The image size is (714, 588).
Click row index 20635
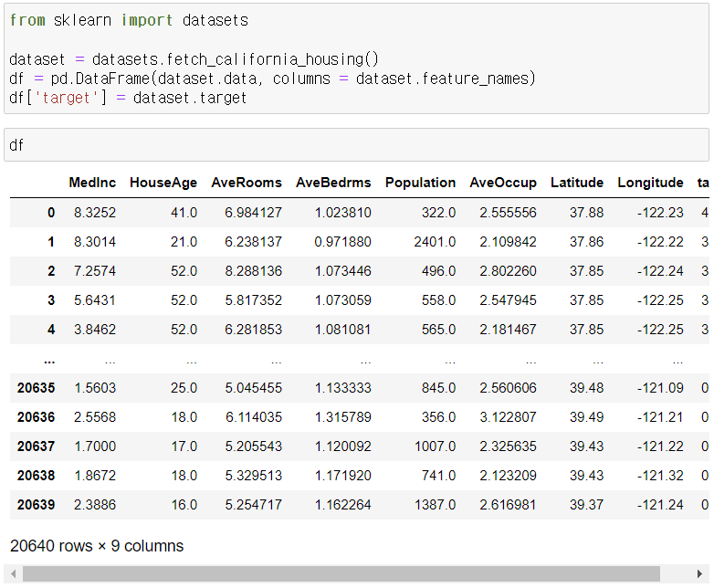[x=36, y=388]
